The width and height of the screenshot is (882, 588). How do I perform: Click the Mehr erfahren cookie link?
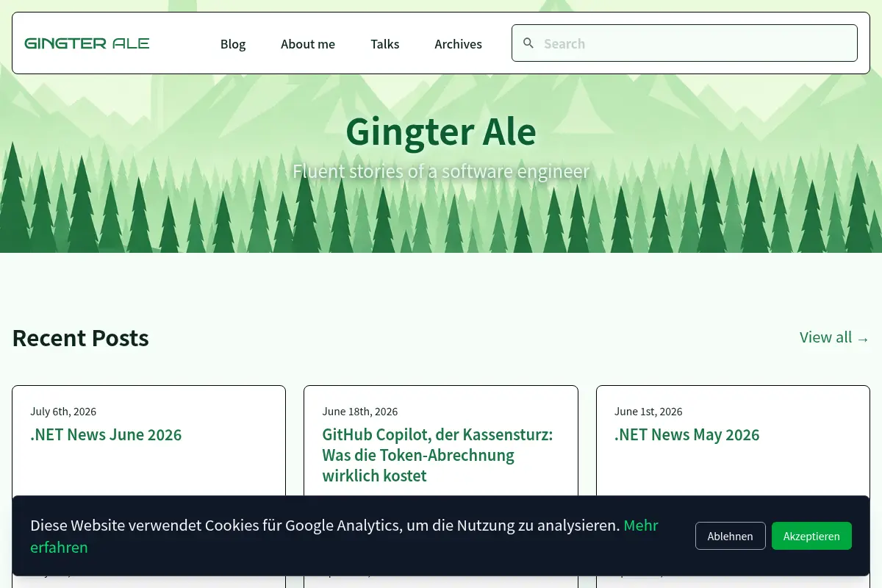(344, 536)
